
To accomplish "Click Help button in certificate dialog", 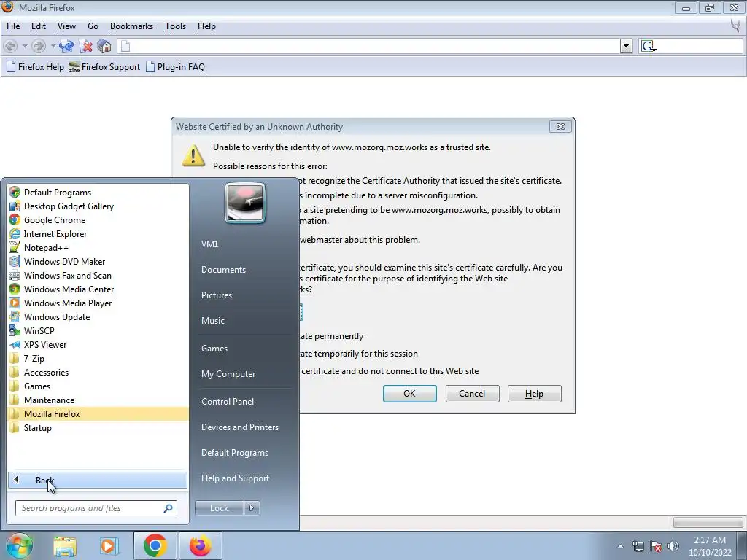I will 535,394.
